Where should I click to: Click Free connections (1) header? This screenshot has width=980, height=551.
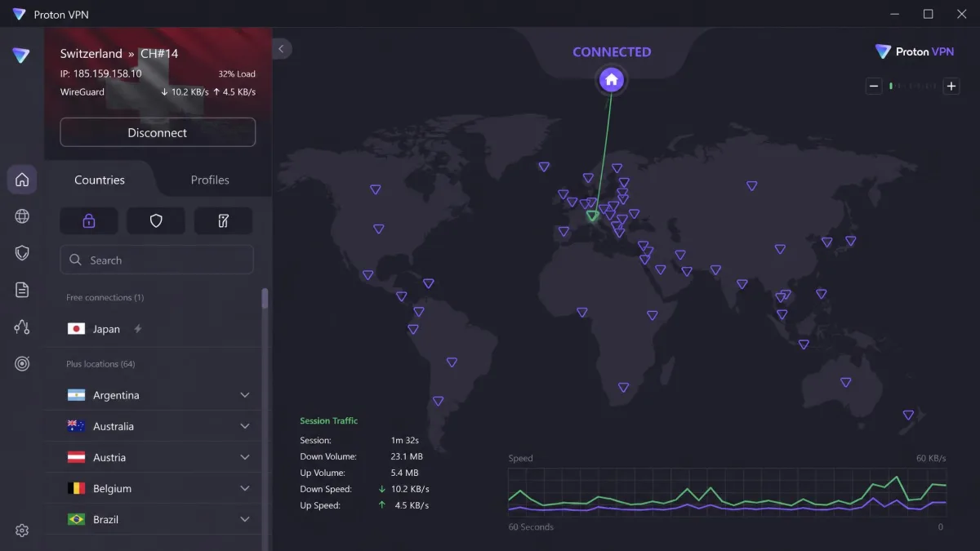pos(105,297)
